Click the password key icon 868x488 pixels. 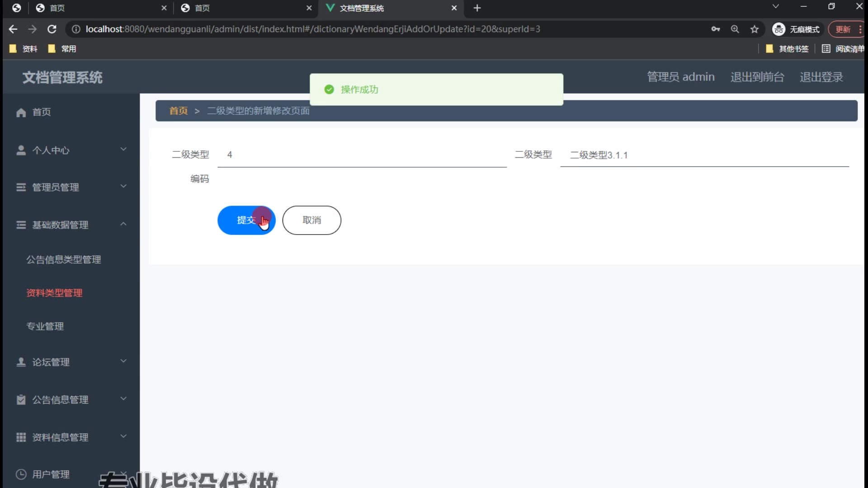[715, 29]
